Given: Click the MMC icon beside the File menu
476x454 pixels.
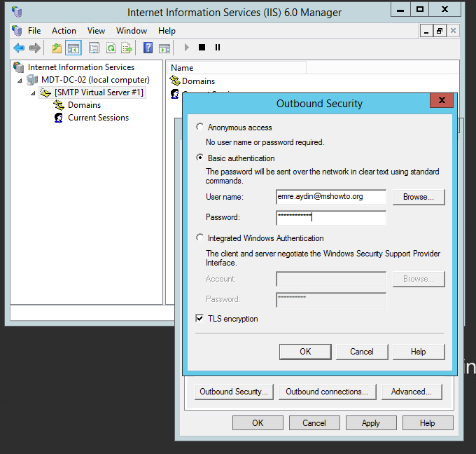Looking at the screenshot, I should pos(17,31).
